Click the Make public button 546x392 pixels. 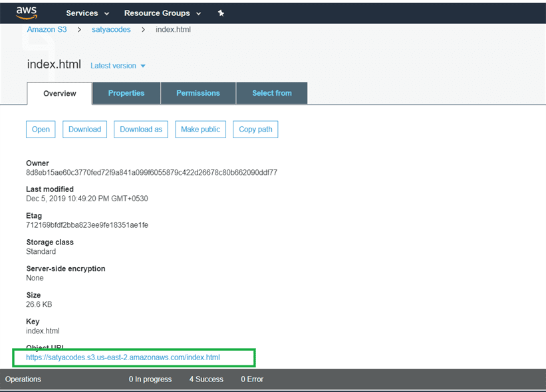click(x=201, y=130)
